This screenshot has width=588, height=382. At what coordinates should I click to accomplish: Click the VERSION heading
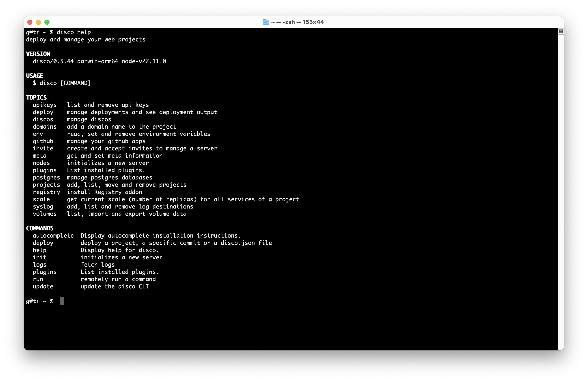point(38,54)
